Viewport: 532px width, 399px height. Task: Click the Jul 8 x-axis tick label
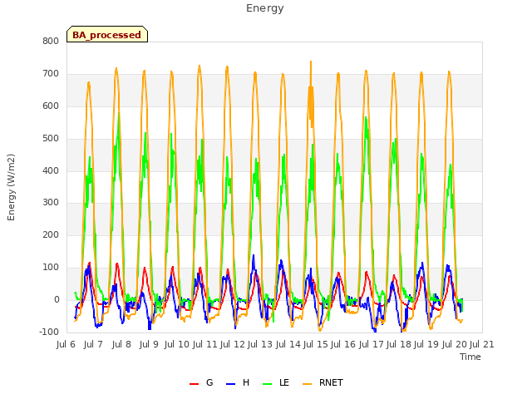pyautogui.click(x=121, y=344)
